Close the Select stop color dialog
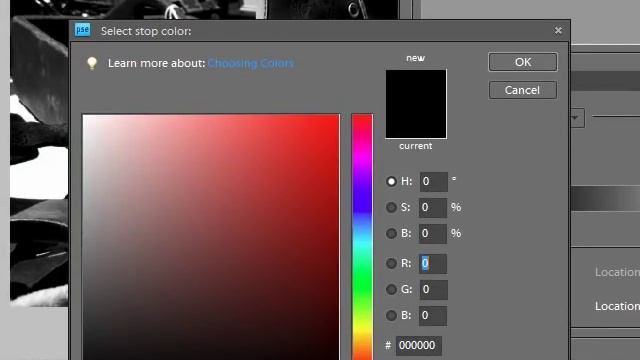Screen dimensions: 640x360 point(558,31)
